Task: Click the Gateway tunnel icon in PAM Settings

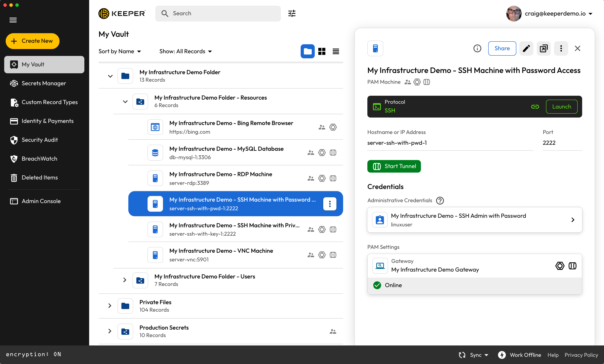Action: (x=572, y=266)
